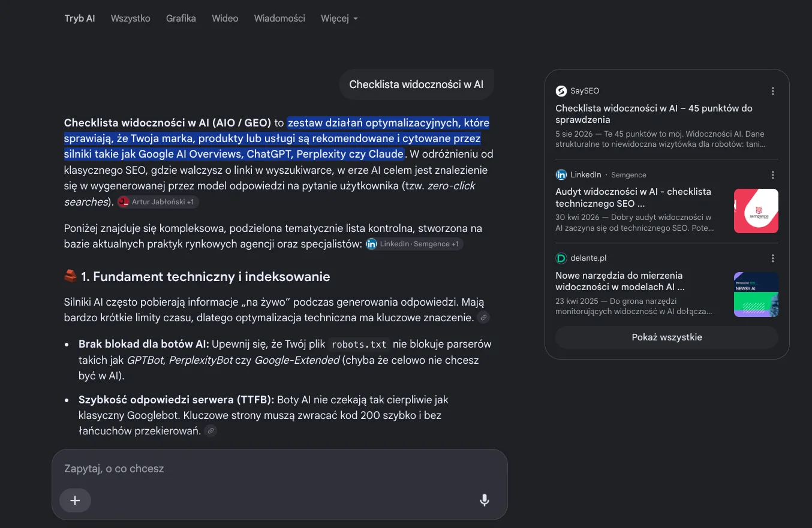Click the delante.pl NEWSY AI thumbnail
The width and height of the screenshot is (812, 528).
click(x=756, y=294)
